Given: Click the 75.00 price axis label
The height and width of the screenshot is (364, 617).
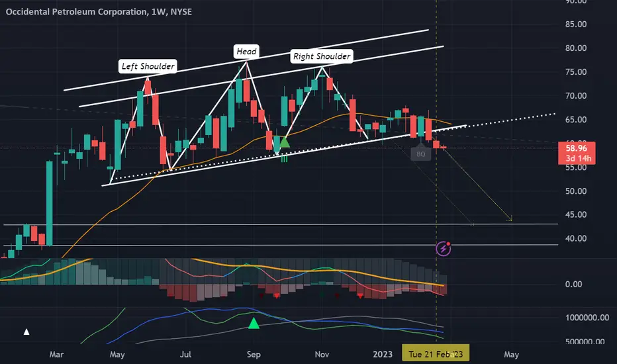Looking at the screenshot, I should [x=576, y=72].
